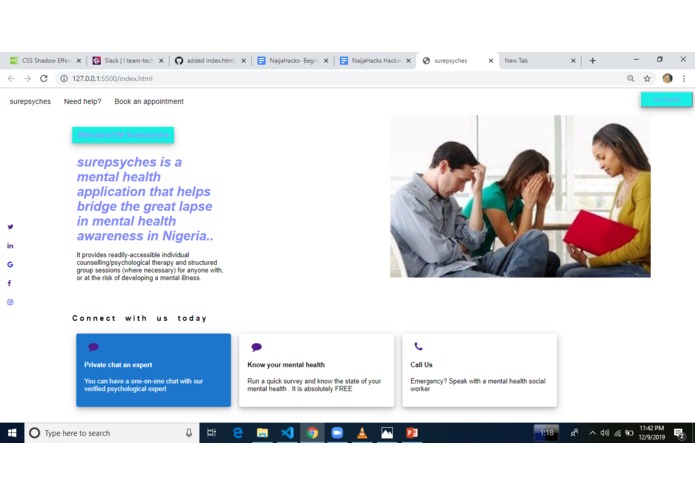695x494 pixels.
Task: Open a new tab with plus button
Action: click(593, 61)
